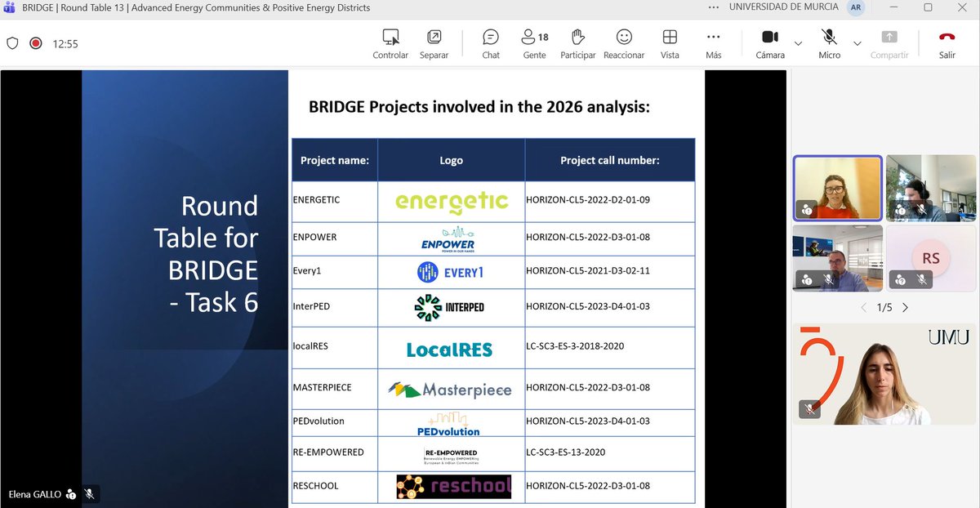Click call number HORIZON-CL5-2022-D2-01-09

coord(588,199)
